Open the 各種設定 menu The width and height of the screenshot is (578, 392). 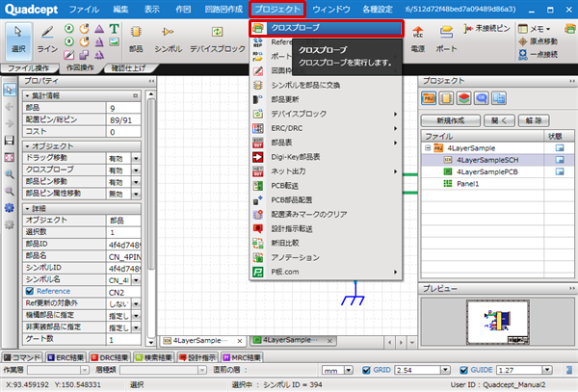[378, 10]
